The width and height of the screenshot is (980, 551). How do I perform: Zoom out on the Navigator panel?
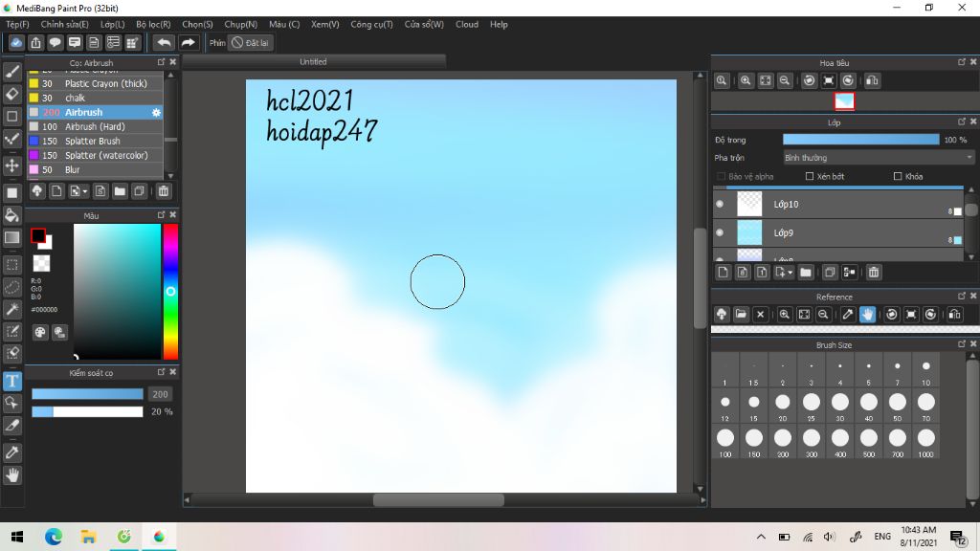tap(785, 80)
